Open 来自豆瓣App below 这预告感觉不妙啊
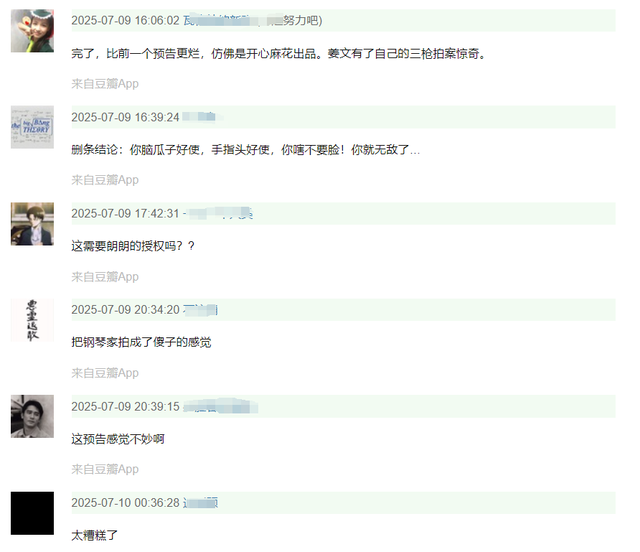Viewport: 640px width, 552px height. tap(105, 470)
